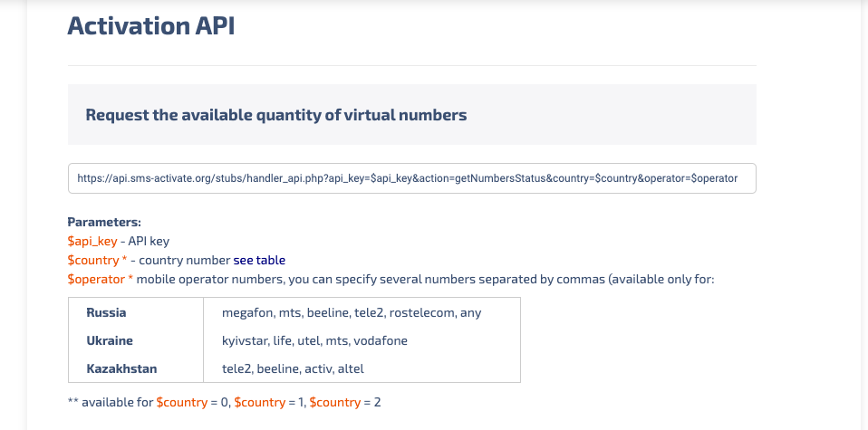
Task: Select the 'Request the available quantity' section header
Action: coord(276,115)
